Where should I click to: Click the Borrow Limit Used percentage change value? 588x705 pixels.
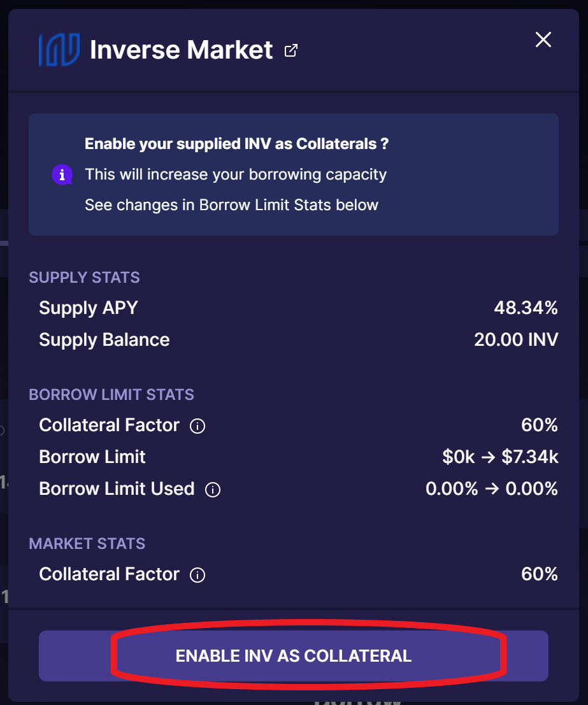(x=492, y=488)
